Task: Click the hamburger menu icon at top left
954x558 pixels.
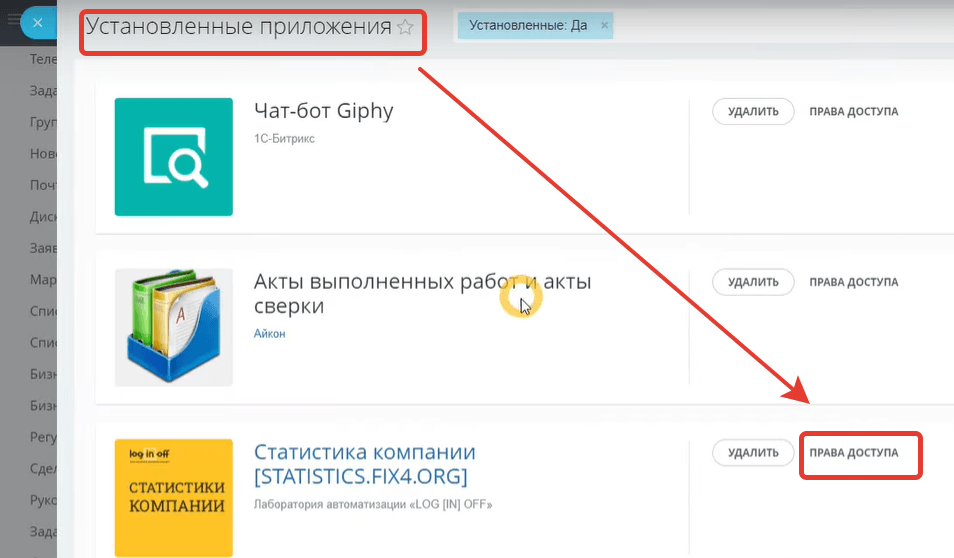Action: [x=13, y=19]
